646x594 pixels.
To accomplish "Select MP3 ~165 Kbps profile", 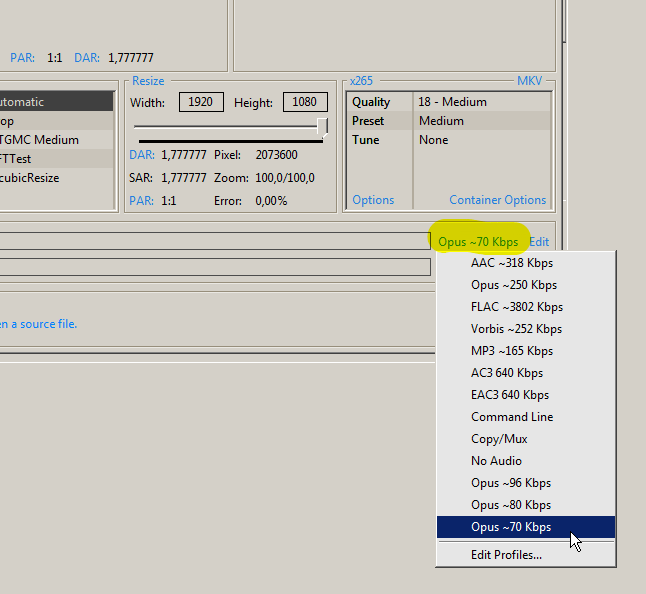I will coord(526,351).
